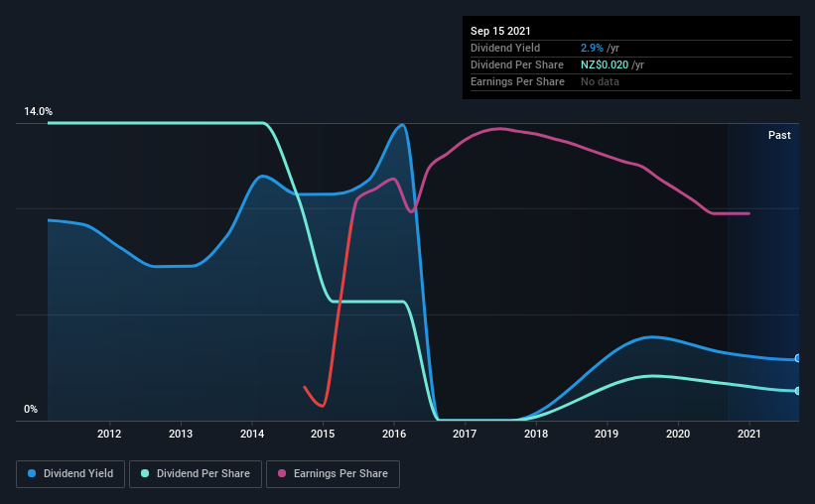Click the teal Dividend Per Share legend dot
Screen dimensions: 815x504
(x=145, y=473)
